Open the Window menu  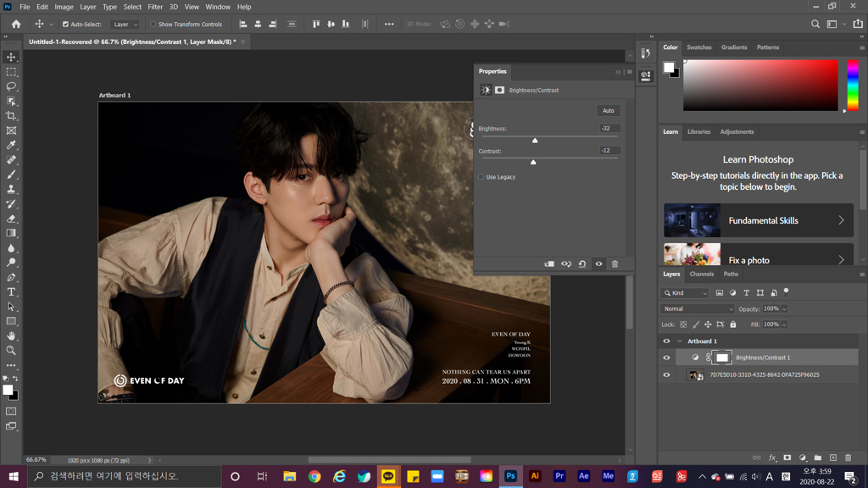coord(218,7)
